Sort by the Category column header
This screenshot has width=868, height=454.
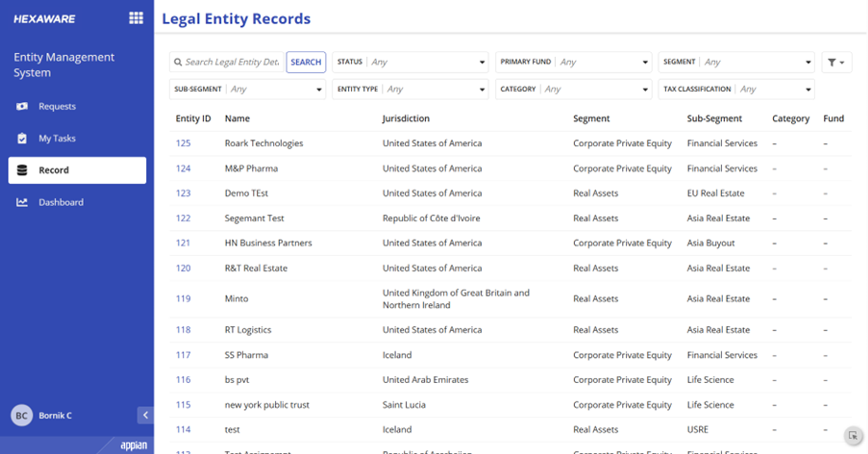(790, 119)
